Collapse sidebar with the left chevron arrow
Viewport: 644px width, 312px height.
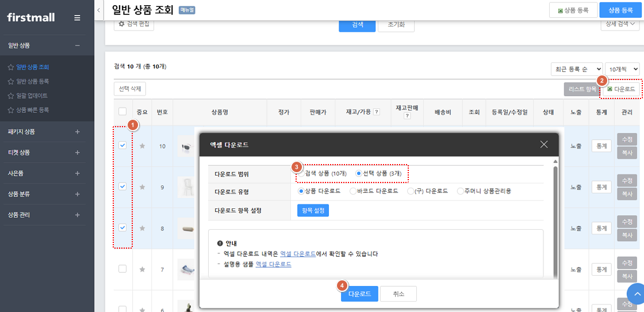(98, 10)
